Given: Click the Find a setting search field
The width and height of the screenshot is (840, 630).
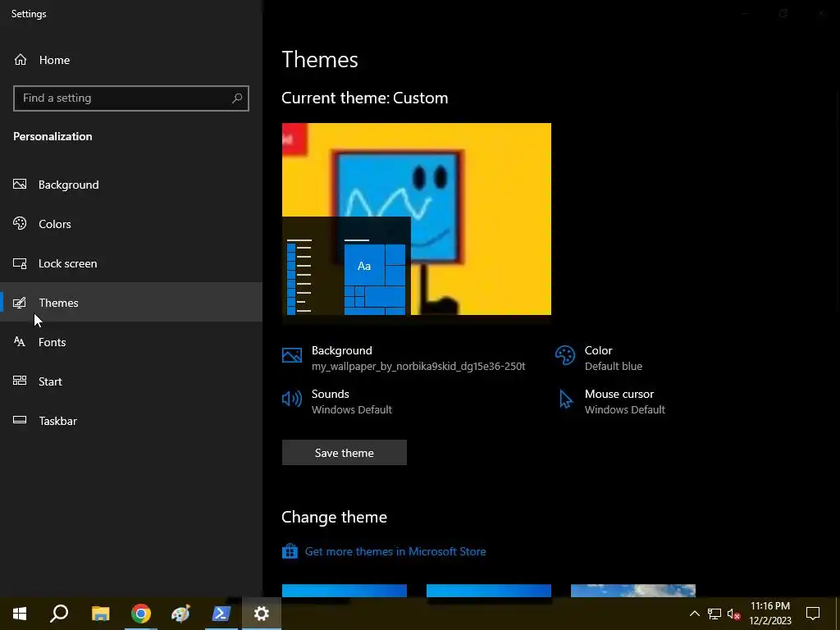Looking at the screenshot, I should pos(131,98).
